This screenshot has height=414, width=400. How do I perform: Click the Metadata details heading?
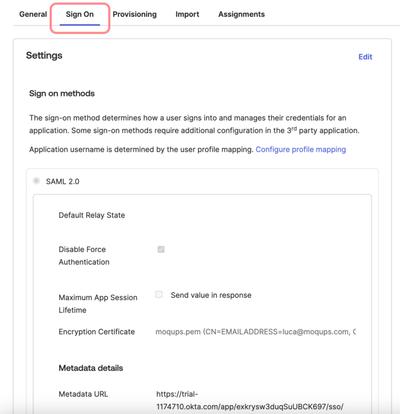coord(91,368)
